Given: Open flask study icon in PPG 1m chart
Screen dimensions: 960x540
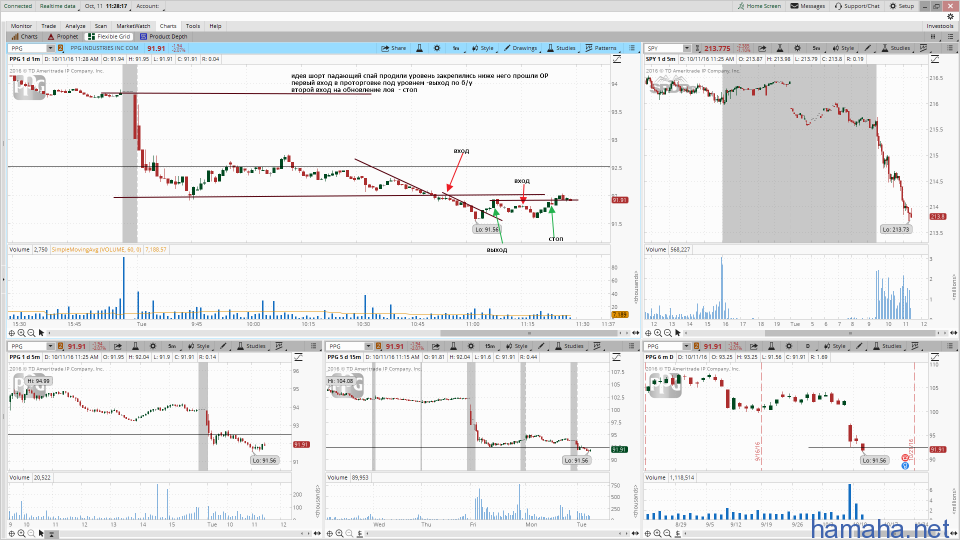Looking at the screenshot, I should point(419,48).
